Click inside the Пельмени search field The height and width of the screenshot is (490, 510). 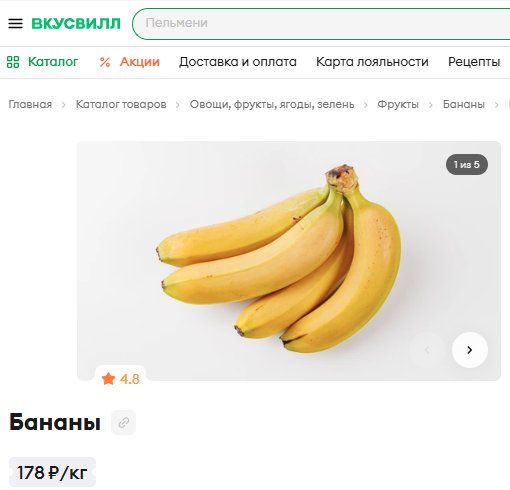[x=321, y=23]
